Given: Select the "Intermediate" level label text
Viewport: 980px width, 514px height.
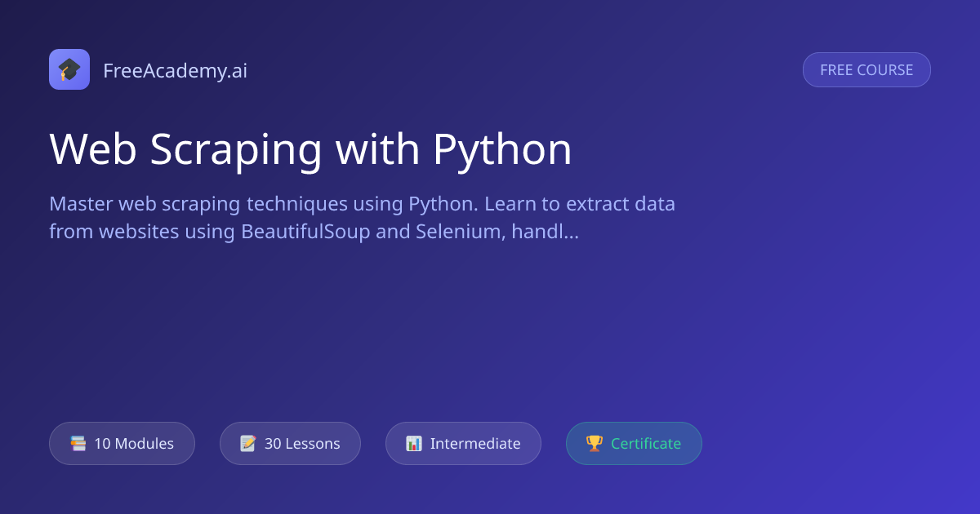Looking at the screenshot, I should [x=475, y=444].
